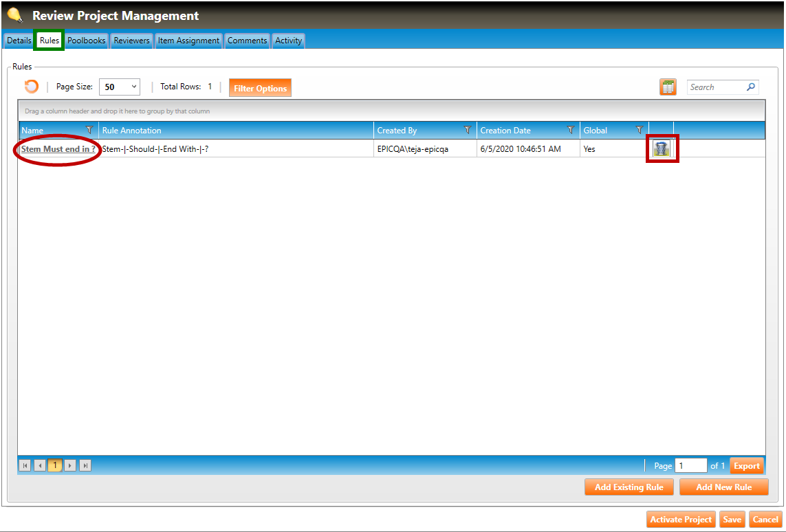Open filter on Global column
Screen dimensions: 786x532
pyautogui.click(x=640, y=130)
